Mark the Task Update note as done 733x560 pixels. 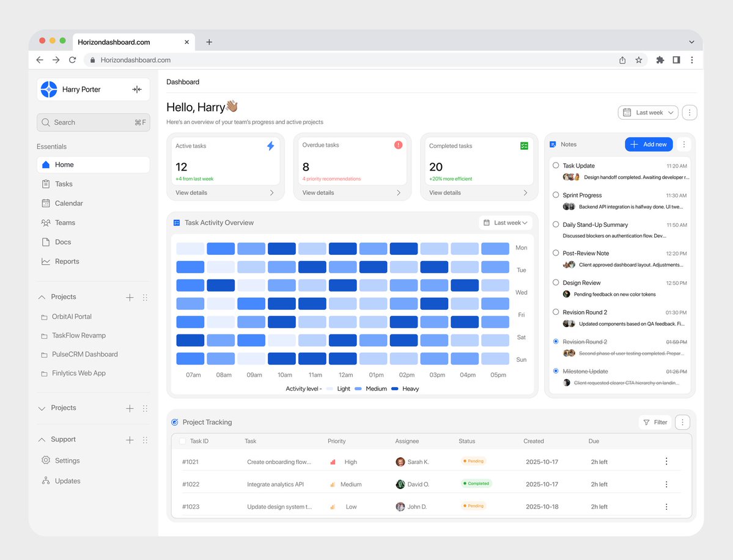click(x=555, y=165)
